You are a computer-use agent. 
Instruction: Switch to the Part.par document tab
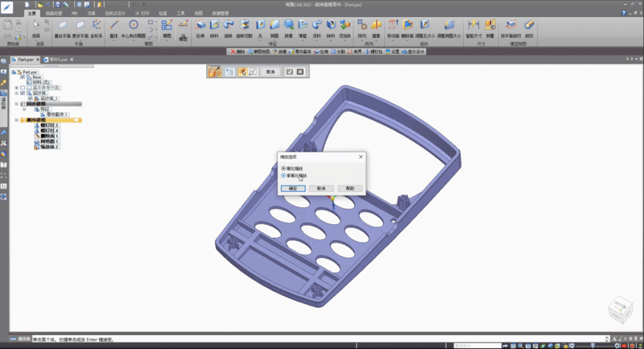coord(25,60)
